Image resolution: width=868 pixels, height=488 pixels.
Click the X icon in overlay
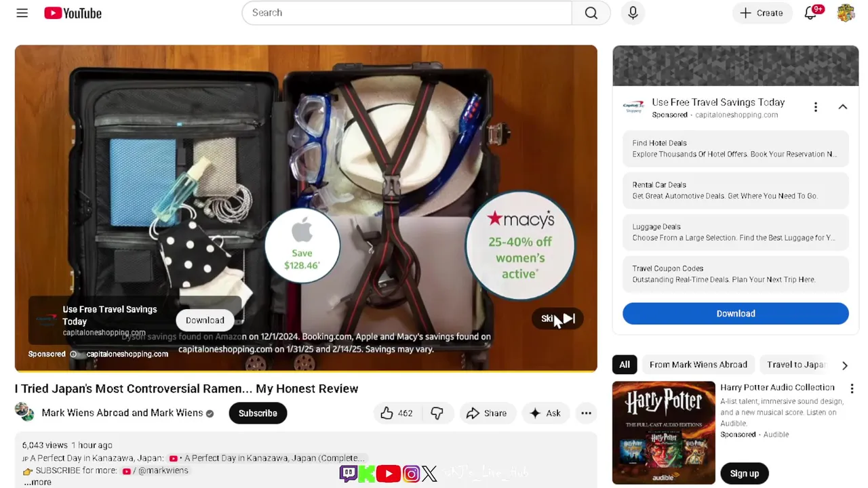click(429, 473)
